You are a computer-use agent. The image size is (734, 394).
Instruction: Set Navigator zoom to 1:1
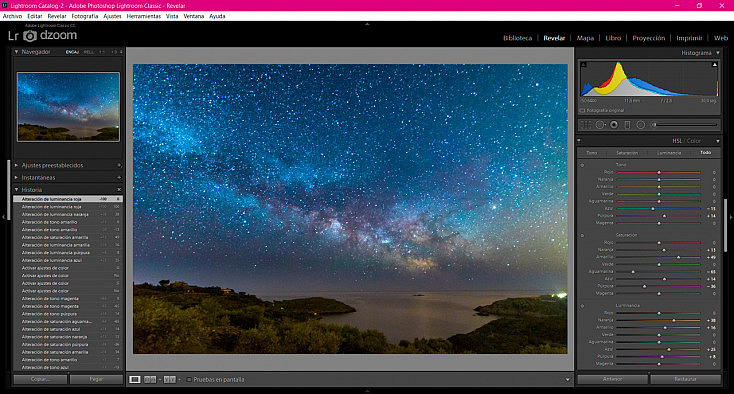pos(102,52)
